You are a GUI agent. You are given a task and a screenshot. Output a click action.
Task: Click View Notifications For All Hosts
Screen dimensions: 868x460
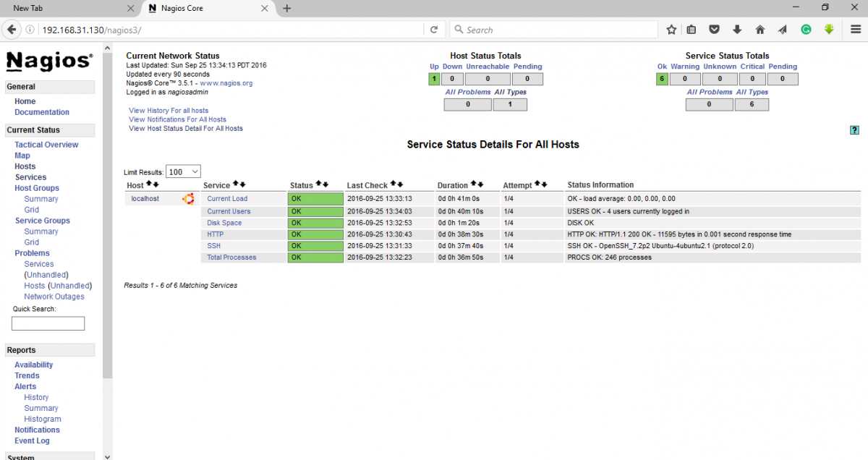point(177,119)
